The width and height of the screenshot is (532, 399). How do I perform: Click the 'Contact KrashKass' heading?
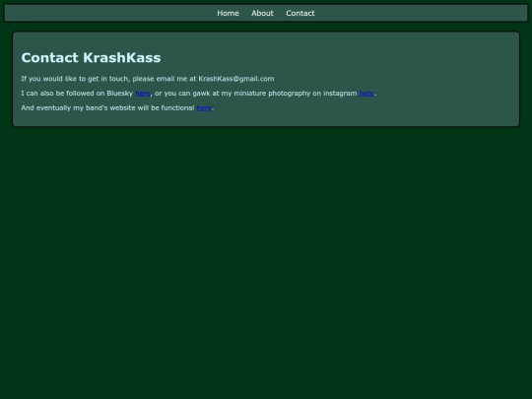click(x=91, y=58)
